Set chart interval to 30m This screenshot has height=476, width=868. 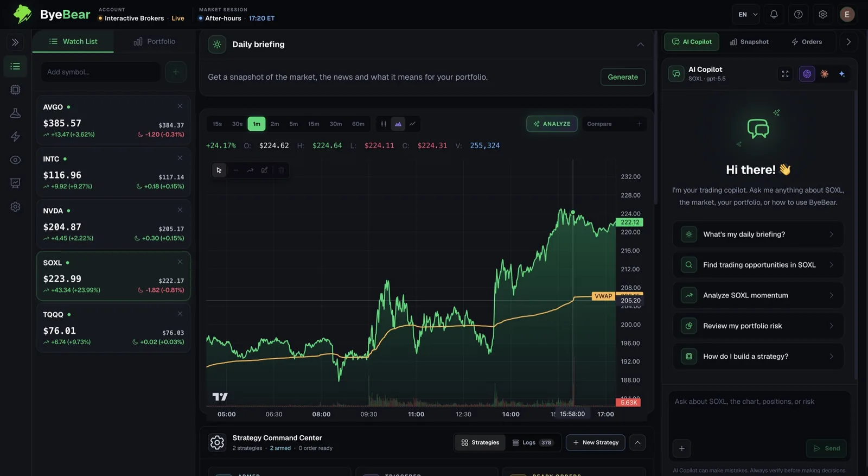pyautogui.click(x=336, y=124)
